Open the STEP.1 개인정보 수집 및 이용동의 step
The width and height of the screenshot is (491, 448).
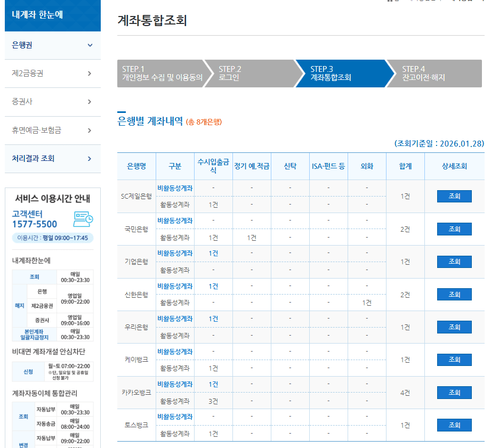click(x=160, y=74)
